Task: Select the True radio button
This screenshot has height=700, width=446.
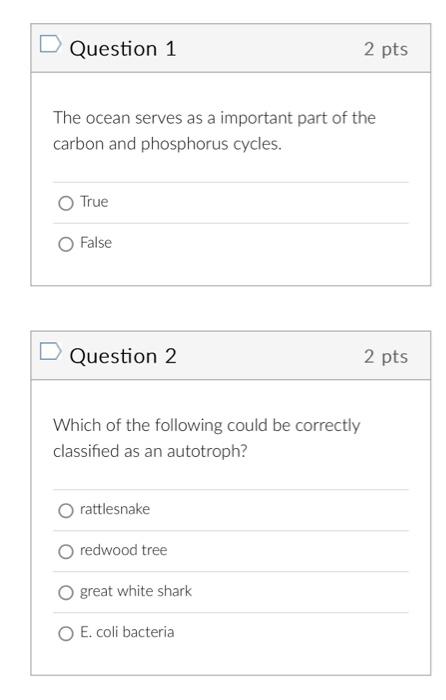Action: click(66, 203)
